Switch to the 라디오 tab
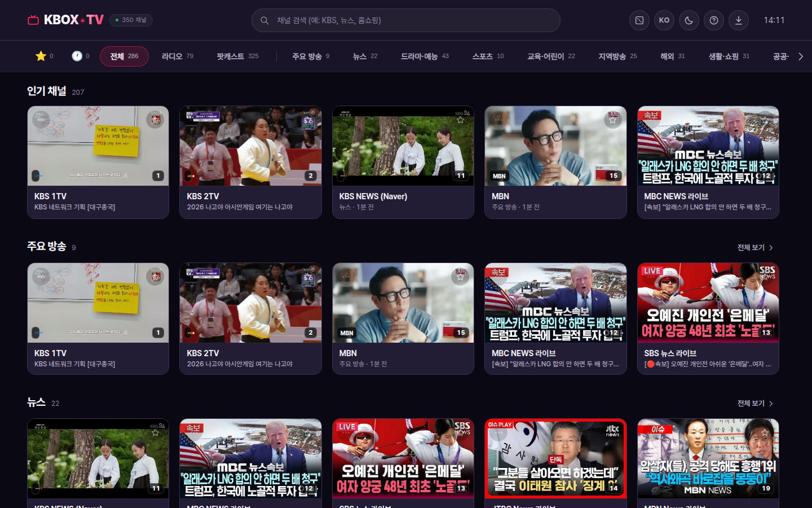This screenshot has height=508, width=812. (x=177, y=56)
